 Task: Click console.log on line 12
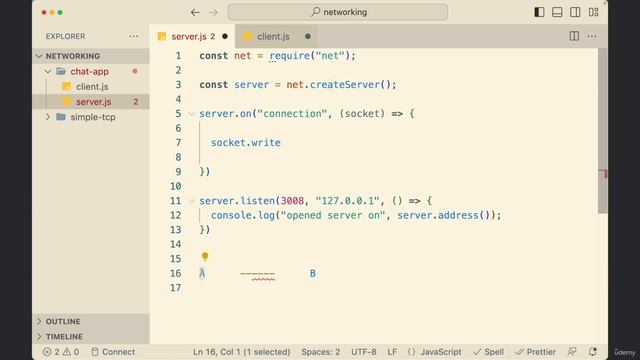click(243, 216)
